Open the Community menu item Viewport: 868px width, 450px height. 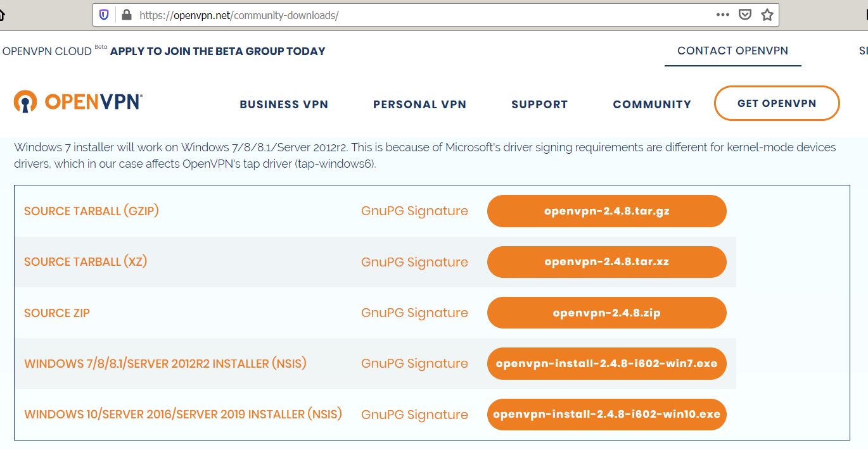652,104
